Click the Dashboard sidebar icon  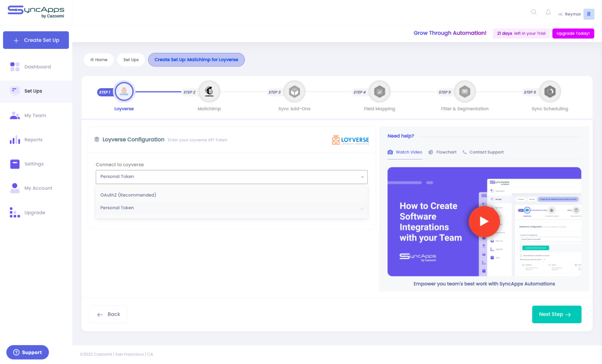pyautogui.click(x=15, y=67)
